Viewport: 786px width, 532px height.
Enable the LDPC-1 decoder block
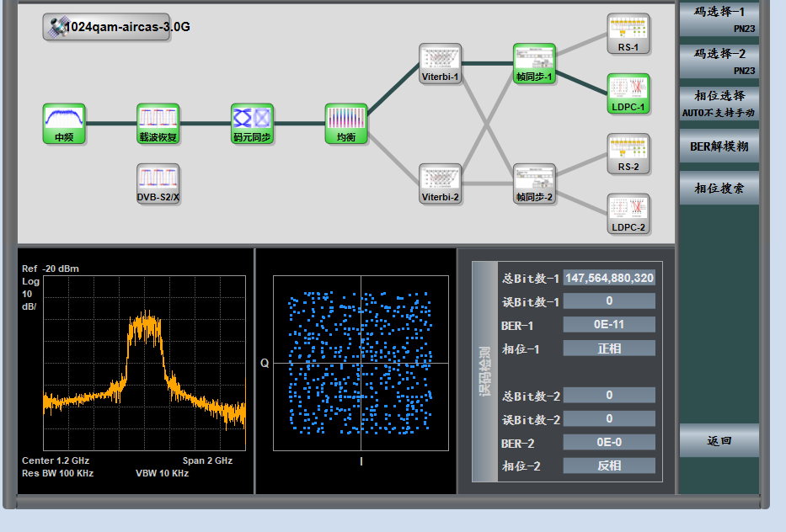[x=628, y=93]
